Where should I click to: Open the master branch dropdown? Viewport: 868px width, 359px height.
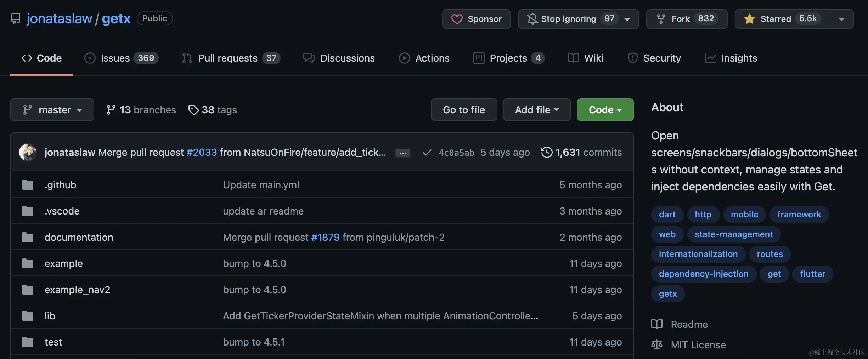click(x=52, y=110)
